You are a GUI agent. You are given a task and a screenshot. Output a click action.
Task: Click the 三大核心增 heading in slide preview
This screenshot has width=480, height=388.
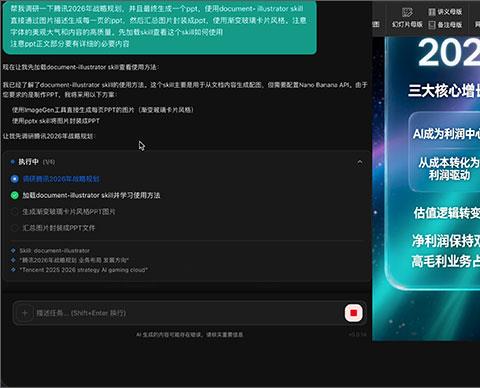tap(444, 91)
